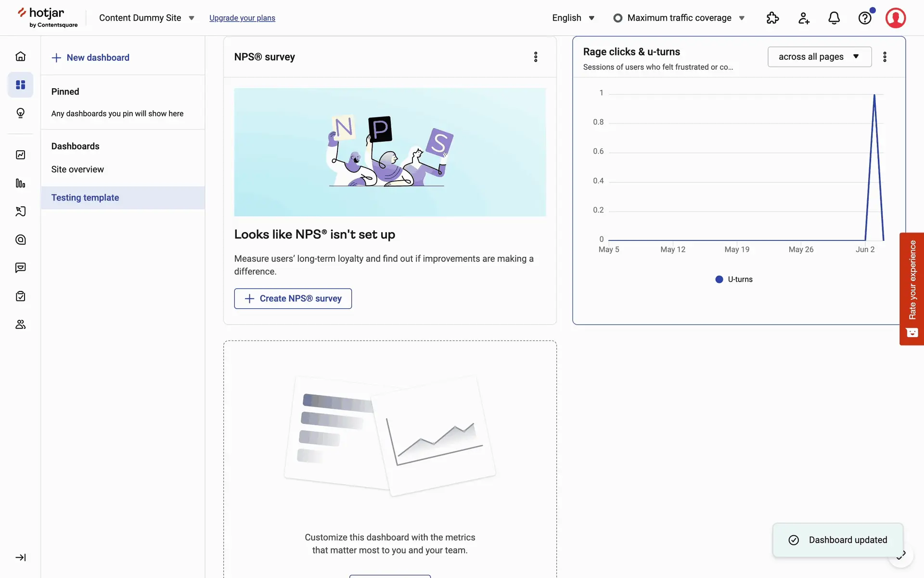Open the integrations puzzle piece icon
This screenshot has height=578, width=924.
tap(772, 18)
